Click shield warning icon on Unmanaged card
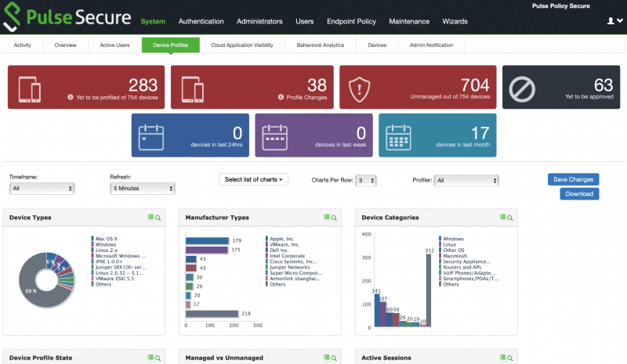The width and height of the screenshot is (627, 364). (x=359, y=89)
